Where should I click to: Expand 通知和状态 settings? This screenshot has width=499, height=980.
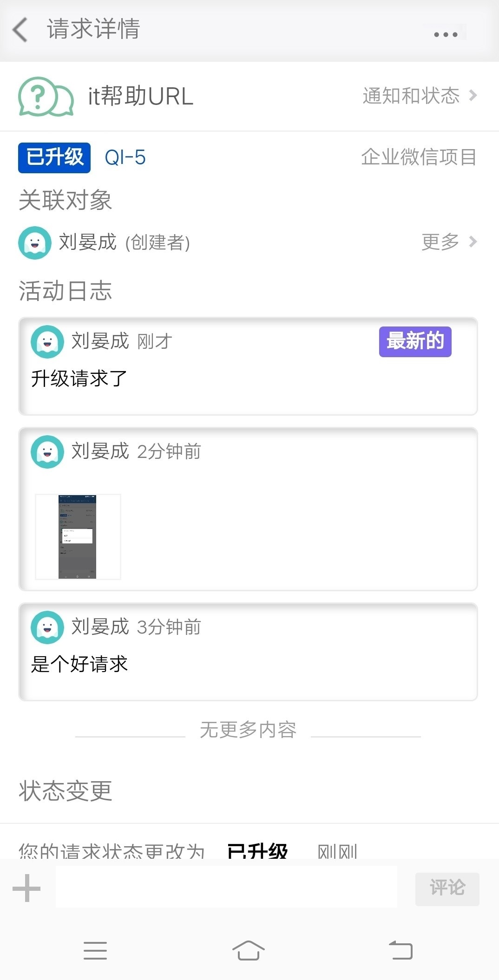[419, 96]
